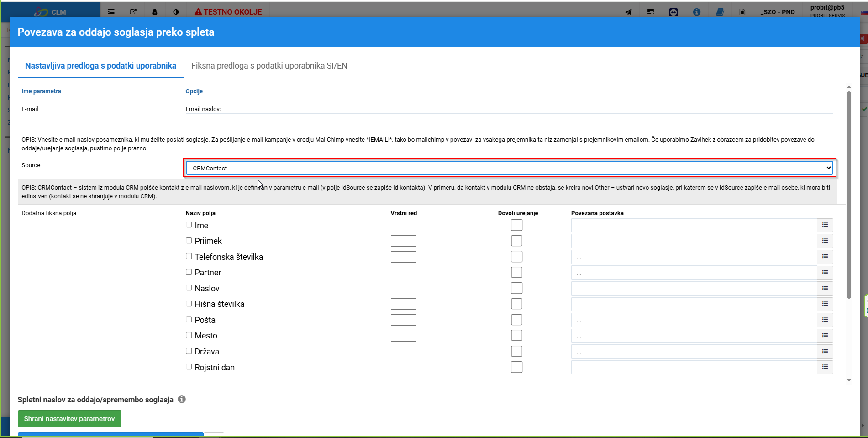Open the Source dropdown showing CRMContact
868x438 pixels.
[x=510, y=168]
